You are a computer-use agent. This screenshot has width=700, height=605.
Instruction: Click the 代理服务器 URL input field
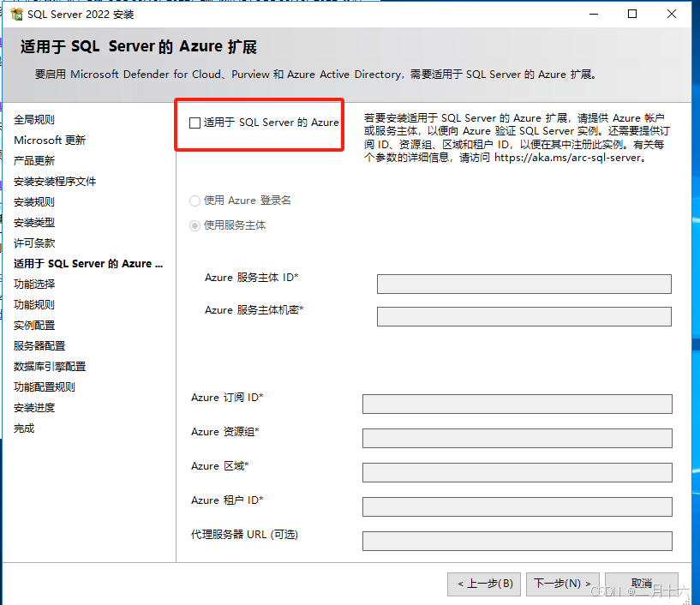(518, 541)
